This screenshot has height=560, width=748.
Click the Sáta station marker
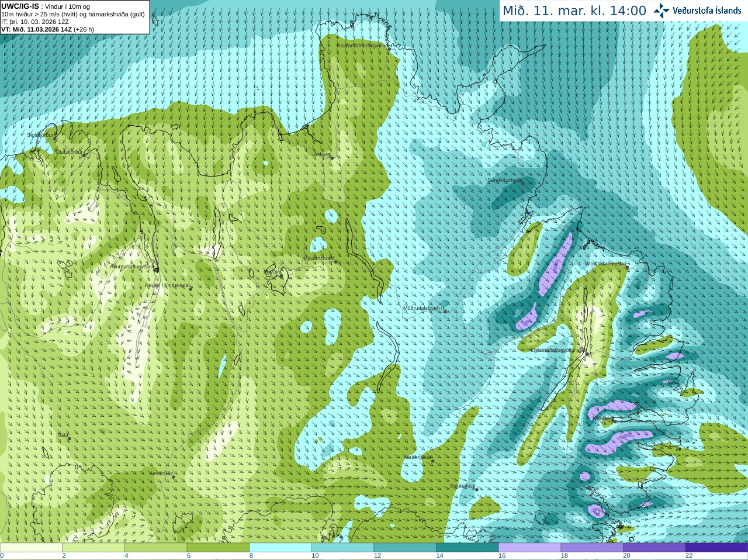69,438
